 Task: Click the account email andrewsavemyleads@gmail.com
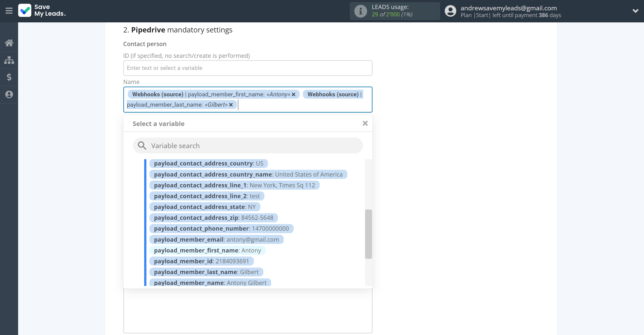point(509,8)
